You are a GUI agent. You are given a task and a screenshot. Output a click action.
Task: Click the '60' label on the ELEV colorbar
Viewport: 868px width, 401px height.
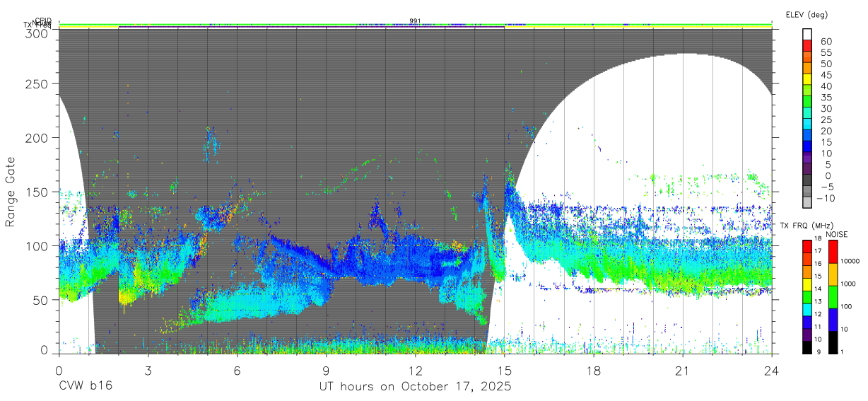(x=826, y=41)
